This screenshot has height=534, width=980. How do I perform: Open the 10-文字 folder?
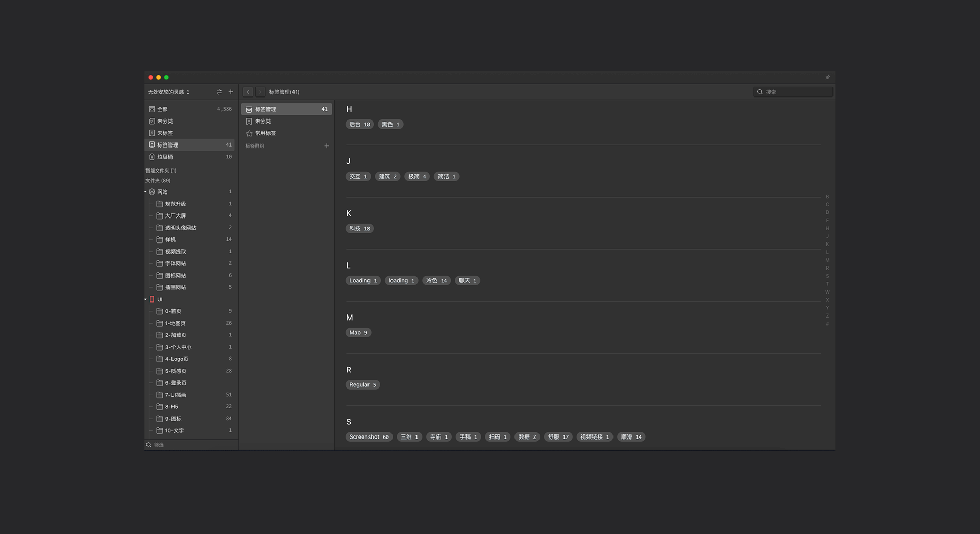coord(189,430)
